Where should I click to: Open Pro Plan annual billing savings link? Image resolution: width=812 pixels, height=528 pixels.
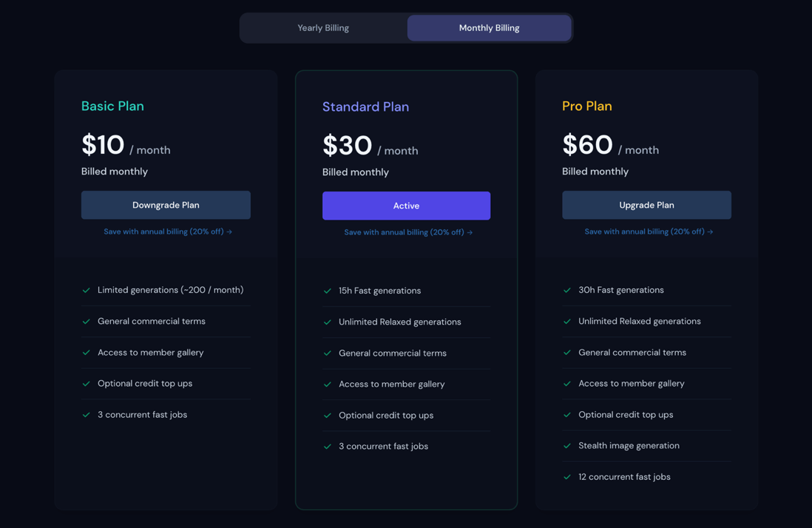(x=649, y=231)
